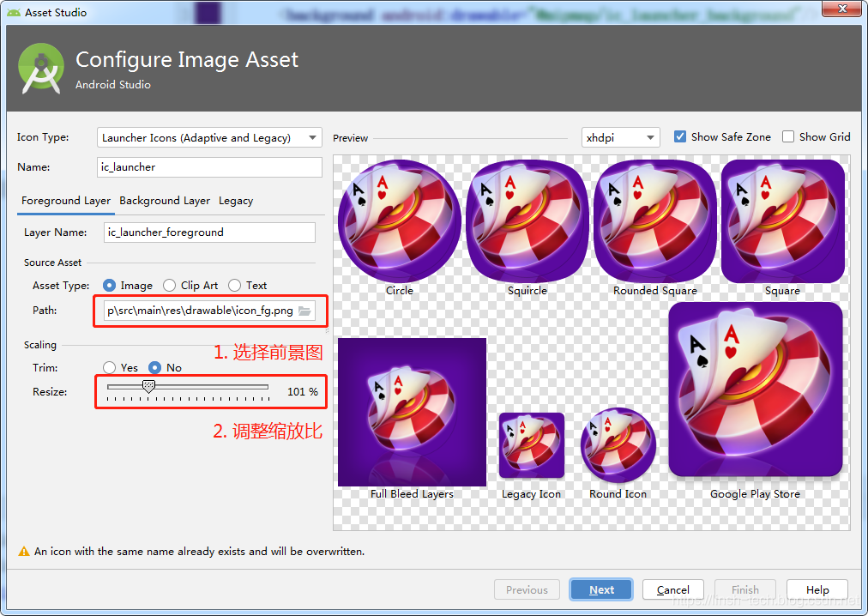Switch to Legacy tab
Screen dimensions: 868x616
point(236,201)
